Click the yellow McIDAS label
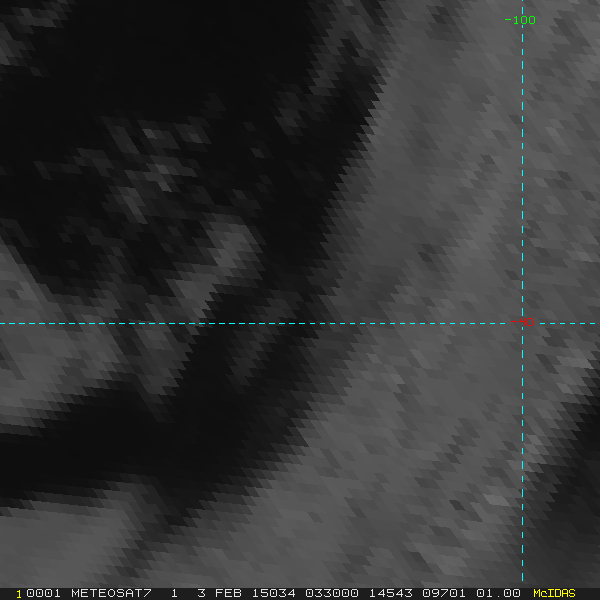The height and width of the screenshot is (600, 600). pyautogui.click(x=554, y=593)
